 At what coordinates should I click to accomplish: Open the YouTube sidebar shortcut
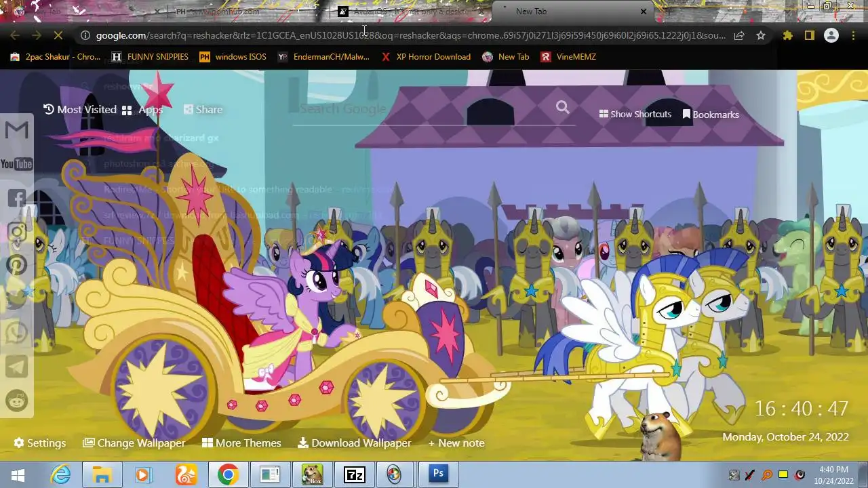[x=17, y=164]
